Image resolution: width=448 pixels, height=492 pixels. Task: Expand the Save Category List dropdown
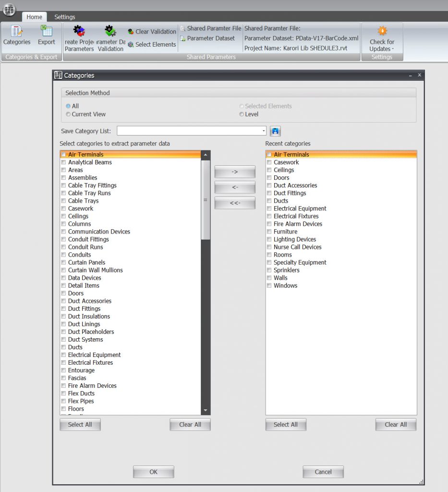264,131
